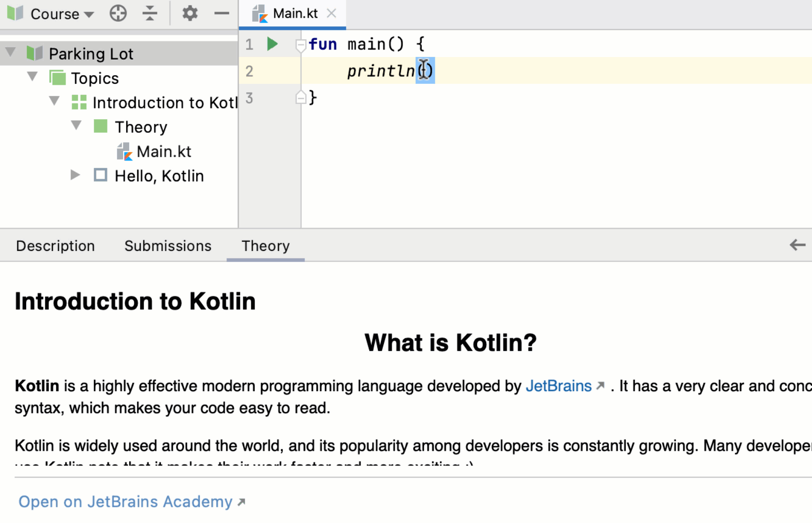Switch to the Submissions tab
Image resolution: width=812 pixels, height=523 pixels.
(x=168, y=246)
